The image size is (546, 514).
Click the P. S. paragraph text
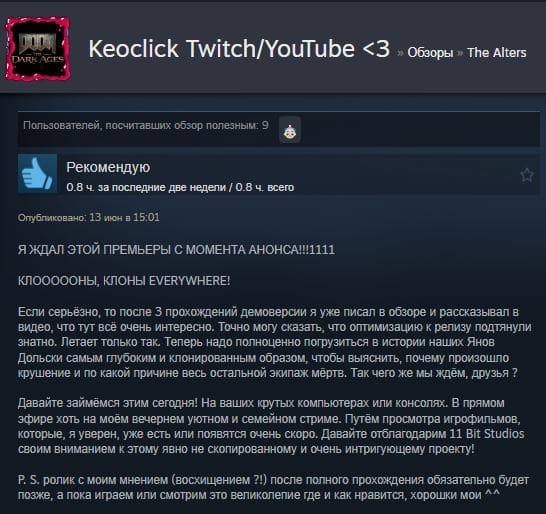click(x=273, y=488)
